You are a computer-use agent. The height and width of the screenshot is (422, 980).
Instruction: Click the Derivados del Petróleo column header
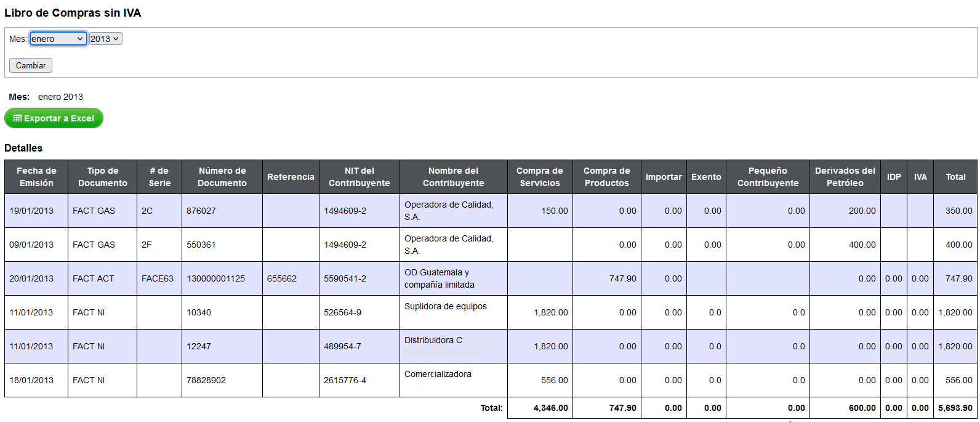click(845, 177)
